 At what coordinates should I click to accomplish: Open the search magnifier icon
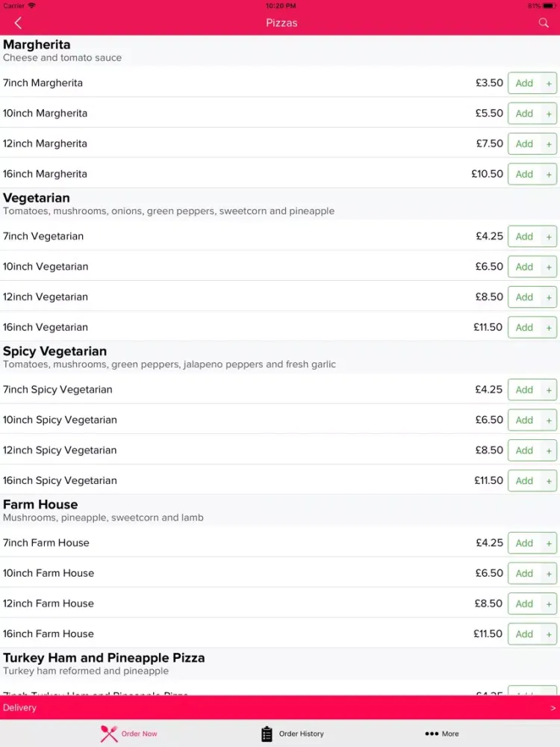pyautogui.click(x=544, y=23)
